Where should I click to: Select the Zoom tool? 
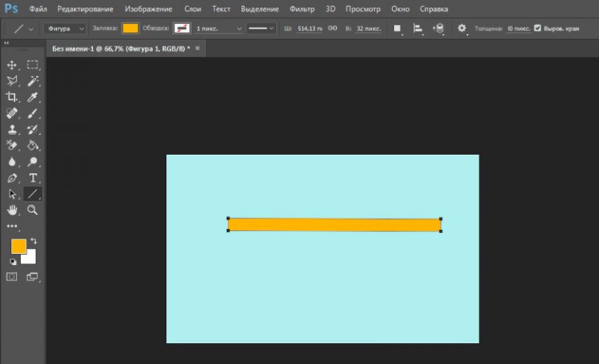pos(33,210)
